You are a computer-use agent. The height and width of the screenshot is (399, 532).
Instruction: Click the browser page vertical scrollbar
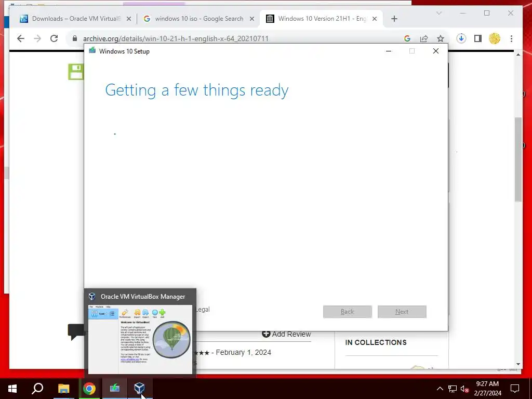pos(518,159)
